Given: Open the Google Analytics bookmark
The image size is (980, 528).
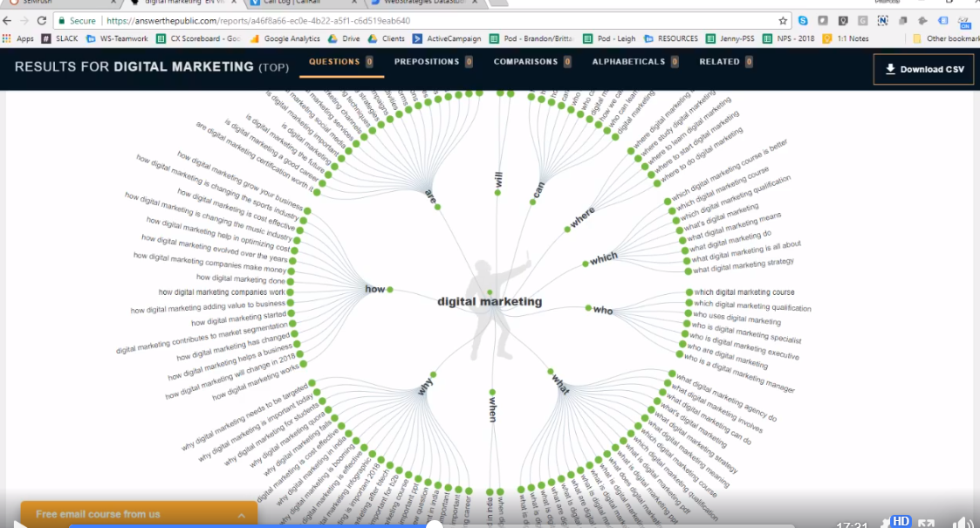Looking at the screenshot, I should (x=285, y=38).
